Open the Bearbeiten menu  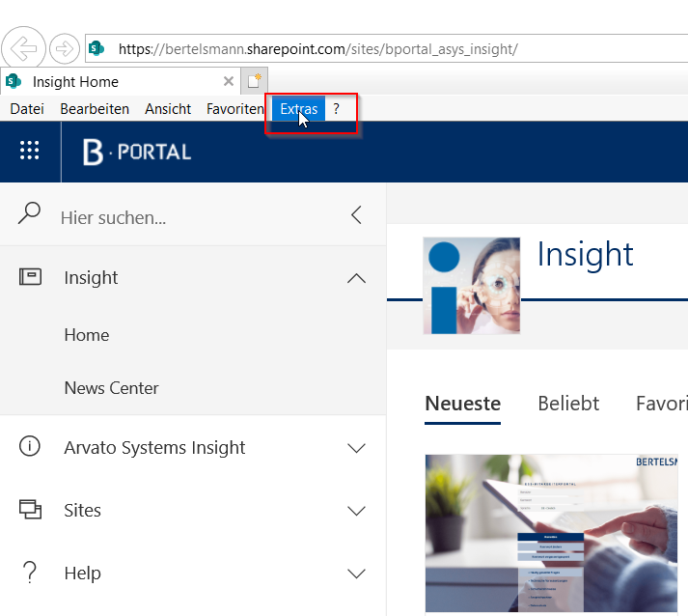coord(95,109)
